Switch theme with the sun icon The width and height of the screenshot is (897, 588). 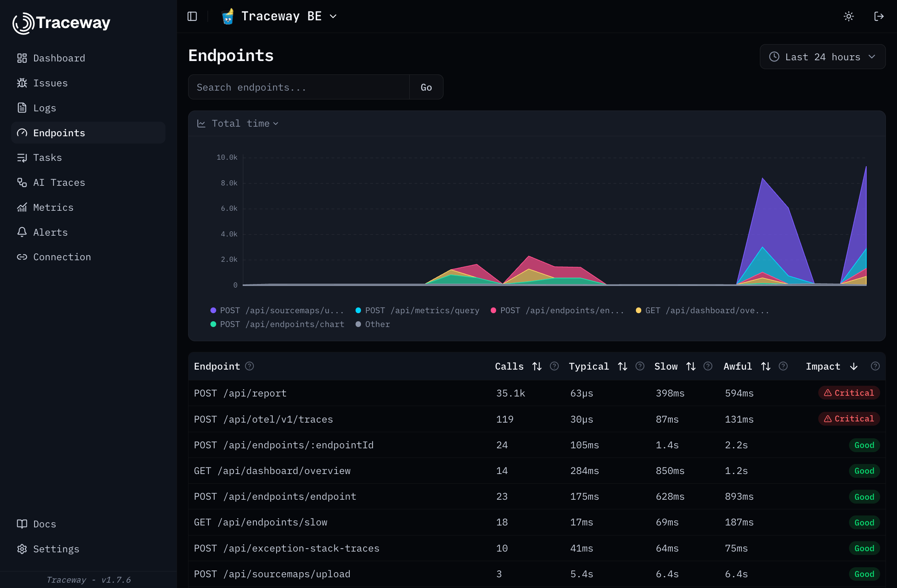[849, 16]
